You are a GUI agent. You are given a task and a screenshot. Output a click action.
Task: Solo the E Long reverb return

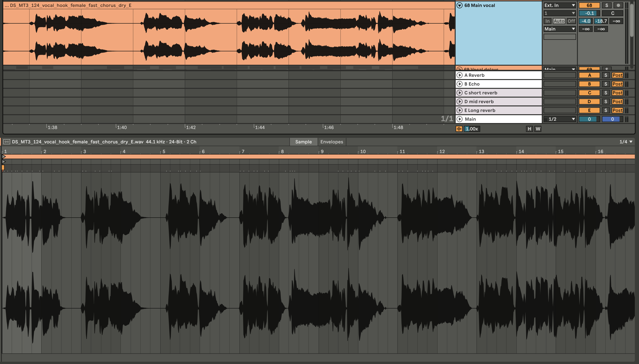606,110
